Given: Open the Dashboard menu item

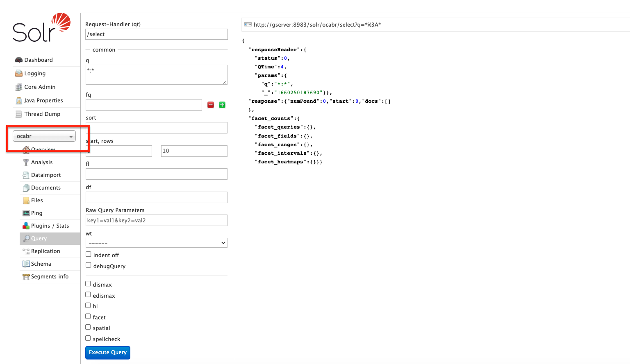Looking at the screenshot, I should (x=39, y=60).
